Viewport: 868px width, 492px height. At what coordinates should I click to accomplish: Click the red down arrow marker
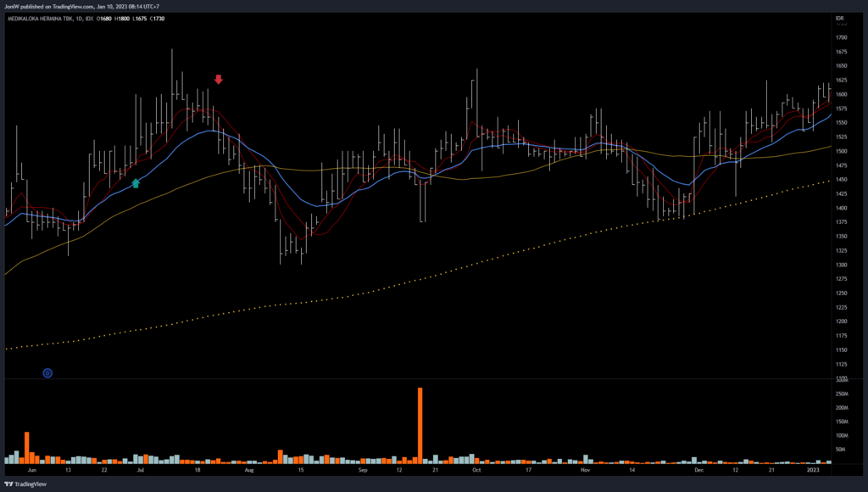point(219,80)
